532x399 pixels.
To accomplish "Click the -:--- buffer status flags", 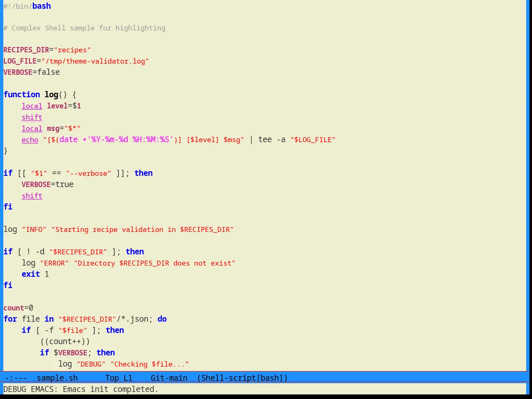I will 16,378.
